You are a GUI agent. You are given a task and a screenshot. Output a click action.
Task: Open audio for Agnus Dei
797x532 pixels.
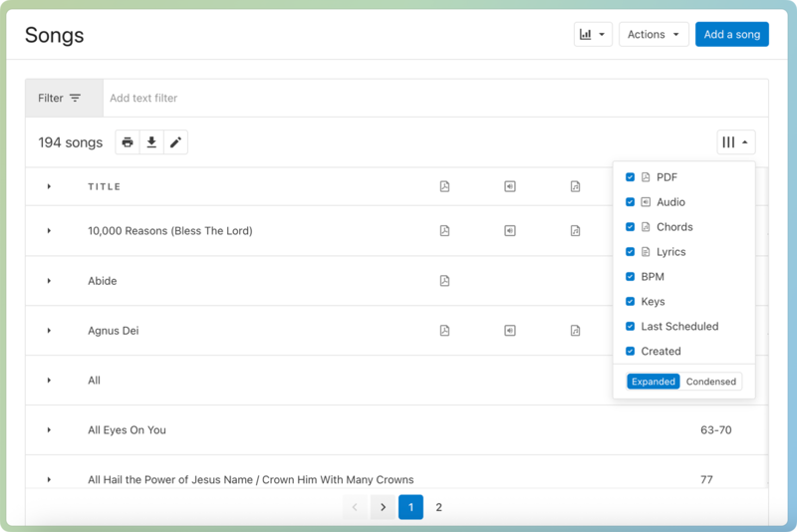pos(510,331)
